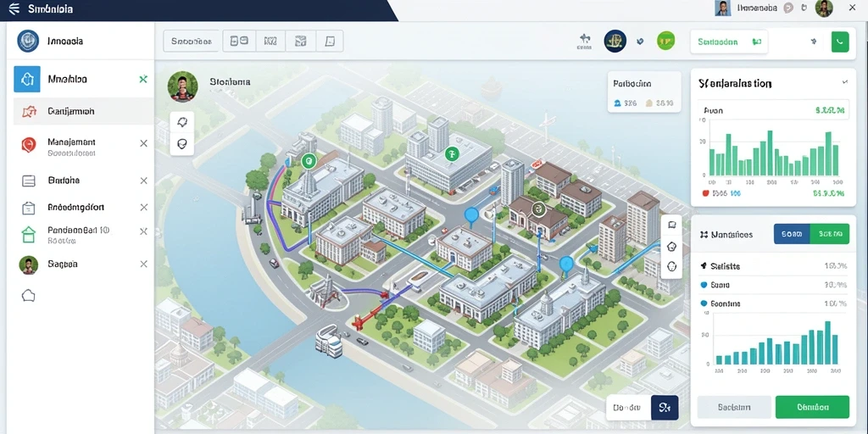
Task: Open the Patbocinn info card
Action: 644,92
